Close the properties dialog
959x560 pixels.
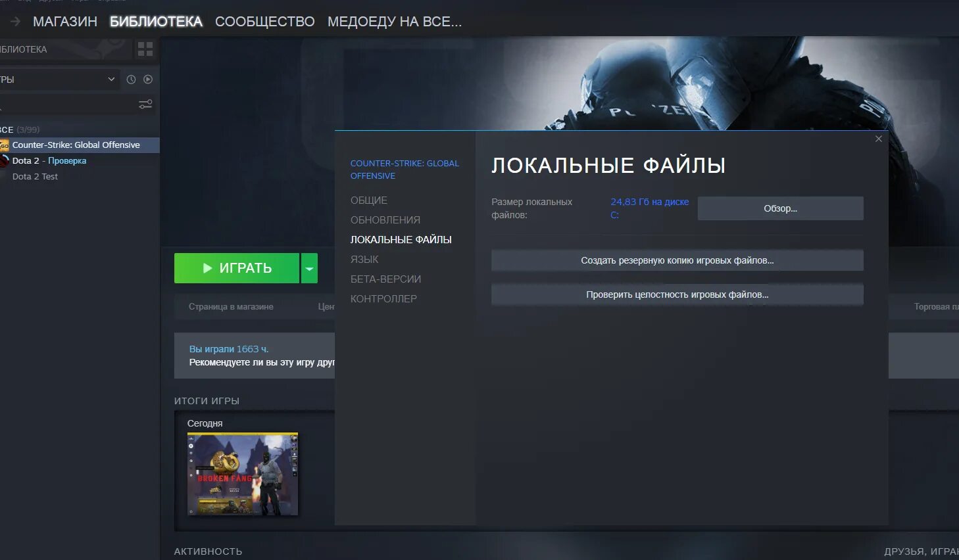pos(879,139)
